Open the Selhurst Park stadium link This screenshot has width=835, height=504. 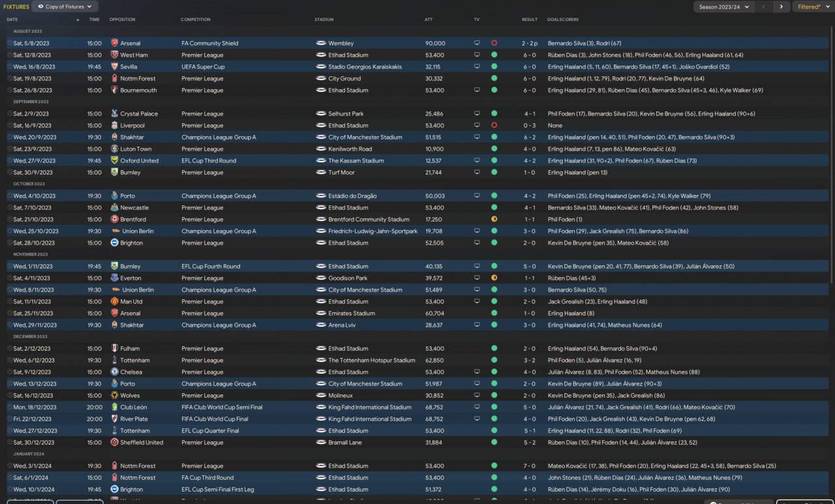346,113
